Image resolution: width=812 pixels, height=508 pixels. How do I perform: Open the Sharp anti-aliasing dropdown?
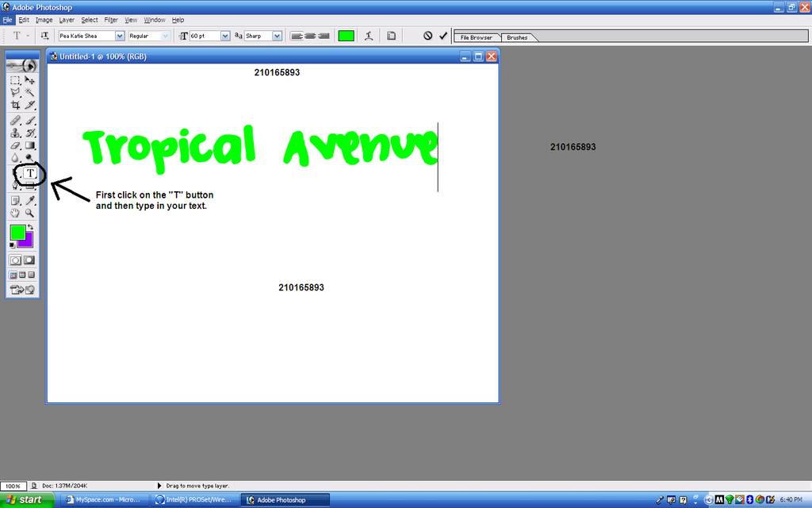click(x=277, y=36)
